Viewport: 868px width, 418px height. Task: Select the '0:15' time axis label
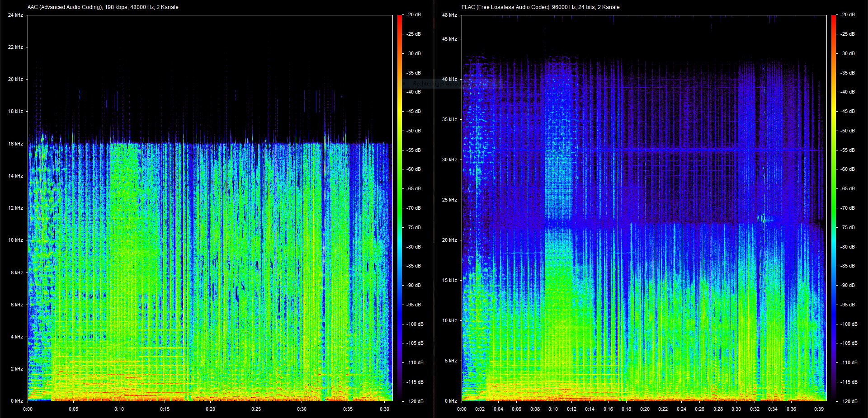coord(165,409)
